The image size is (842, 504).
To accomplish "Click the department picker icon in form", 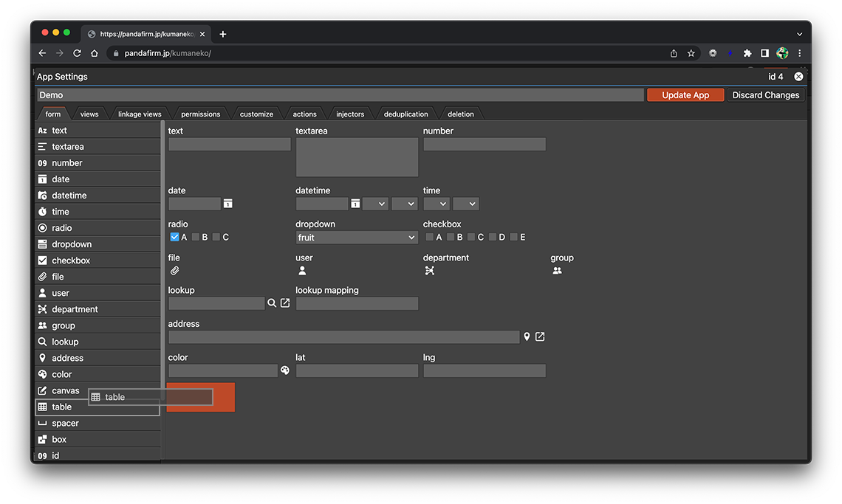I will [x=430, y=271].
